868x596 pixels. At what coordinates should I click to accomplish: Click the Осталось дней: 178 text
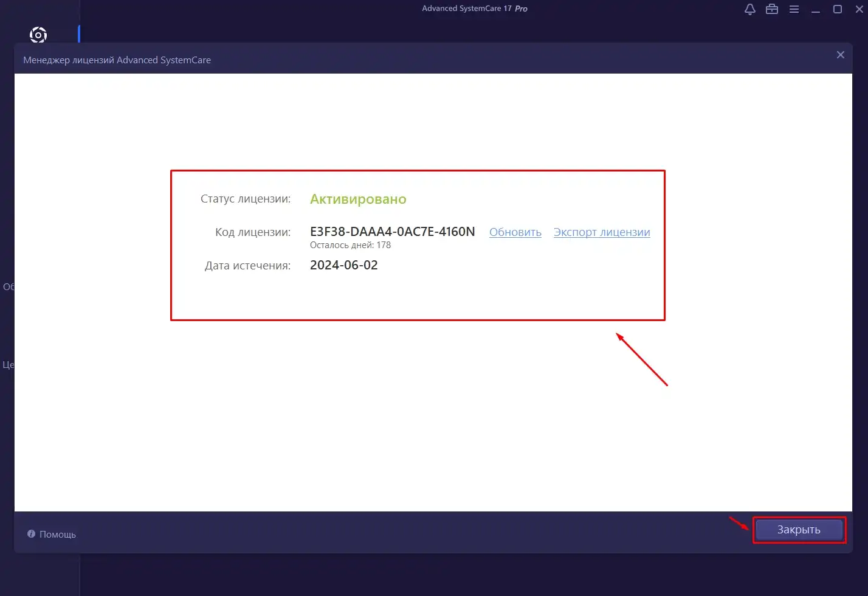pyautogui.click(x=350, y=245)
